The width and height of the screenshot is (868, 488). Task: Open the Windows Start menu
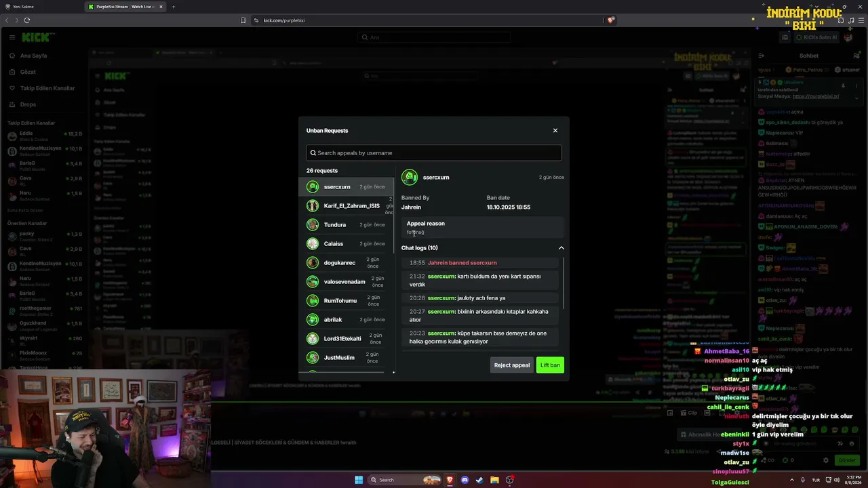[x=359, y=480]
